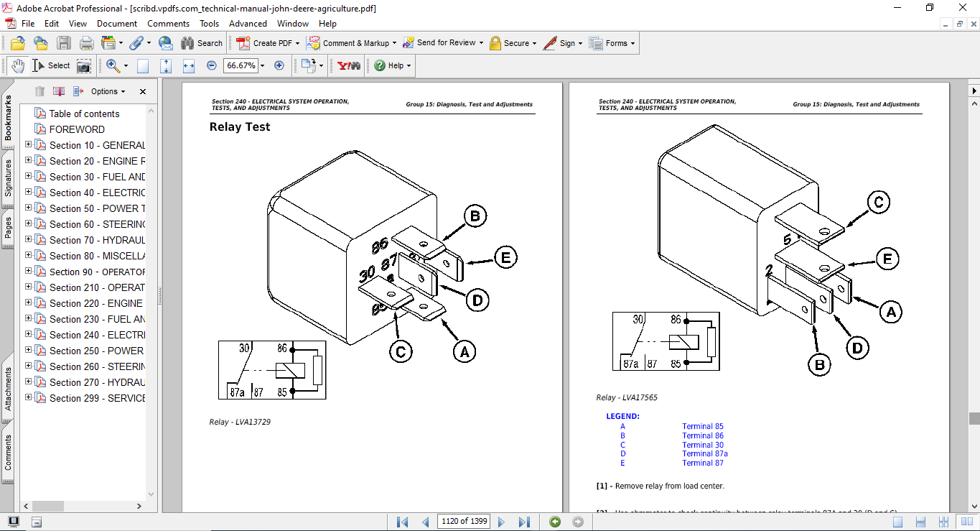
Task: Click the Send for Review icon
Action: 408,42
